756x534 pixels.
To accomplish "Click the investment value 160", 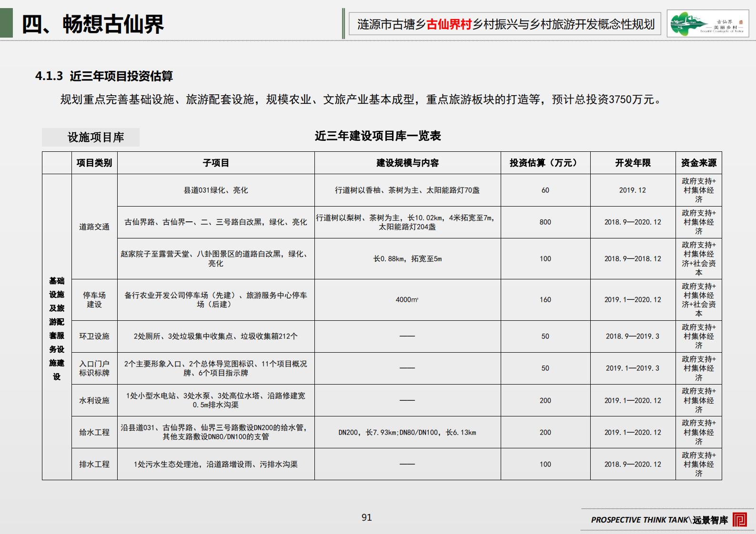I will [x=545, y=300].
